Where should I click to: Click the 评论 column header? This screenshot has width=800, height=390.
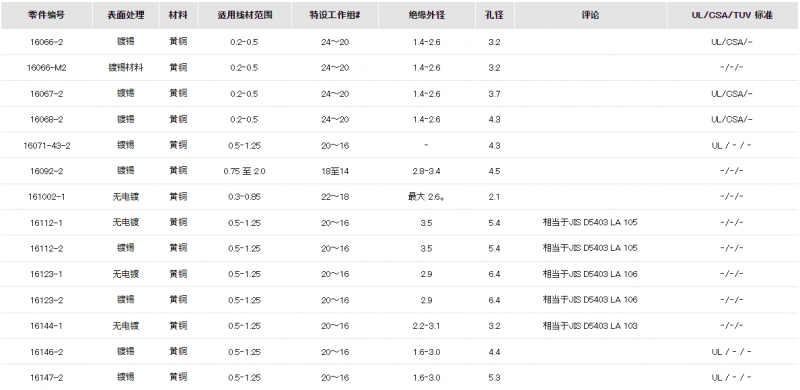pyautogui.click(x=590, y=15)
